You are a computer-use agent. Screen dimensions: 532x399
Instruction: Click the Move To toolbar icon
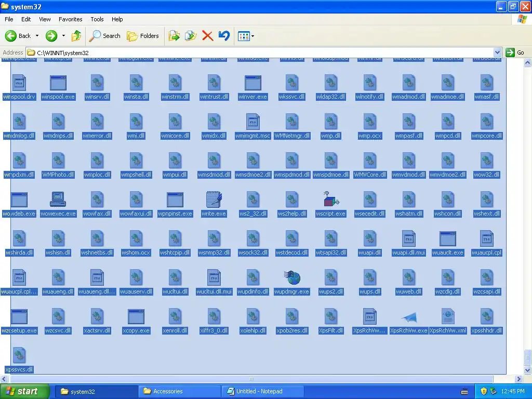pyautogui.click(x=174, y=36)
